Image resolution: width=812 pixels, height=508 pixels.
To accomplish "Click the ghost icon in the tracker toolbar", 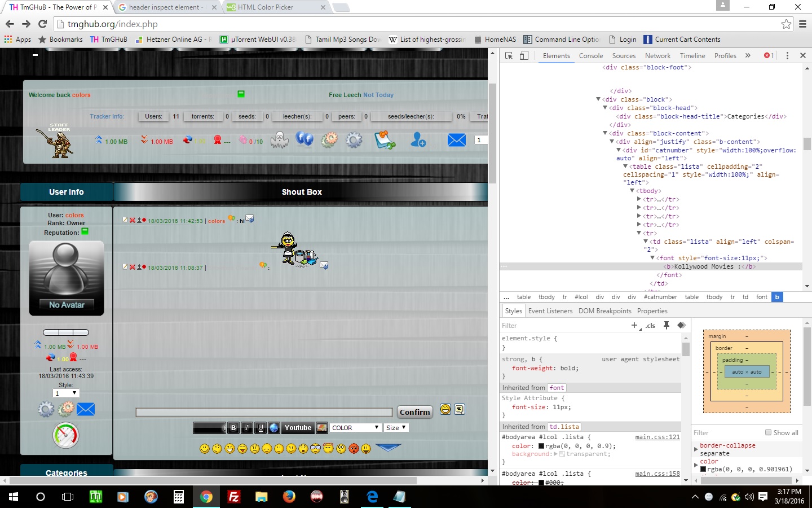I will [279, 139].
